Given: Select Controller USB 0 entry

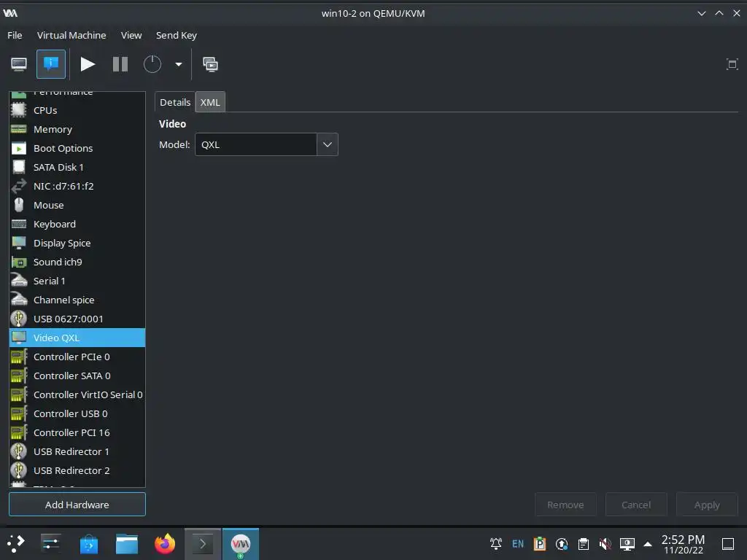Looking at the screenshot, I should [x=77, y=413].
